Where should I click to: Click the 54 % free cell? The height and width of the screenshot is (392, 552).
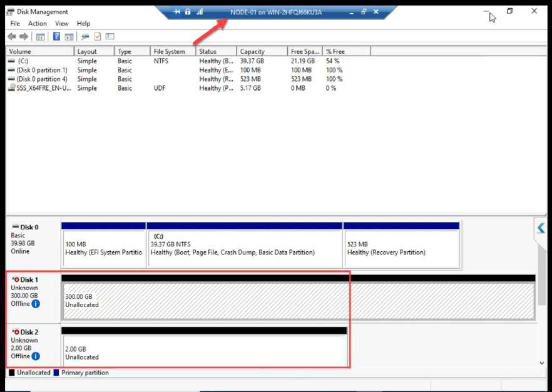tap(333, 61)
